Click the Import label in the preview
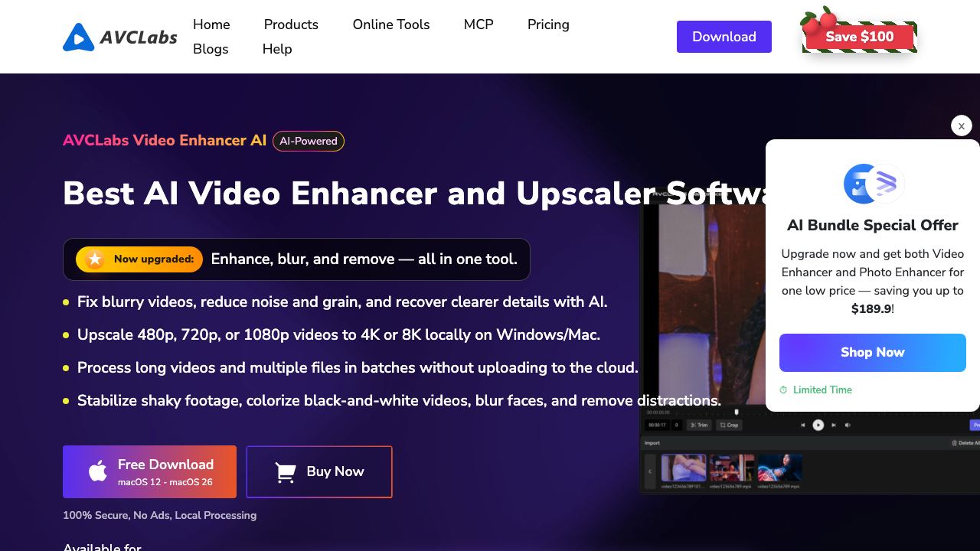The height and width of the screenshot is (551, 980). point(652,443)
